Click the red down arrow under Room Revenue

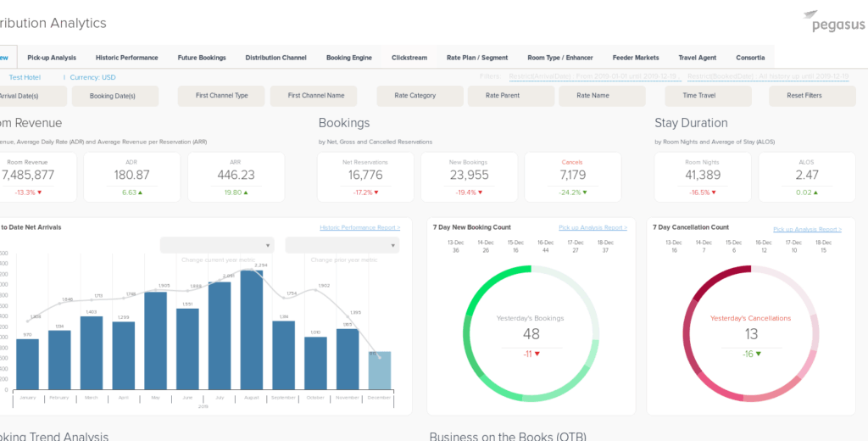[42, 193]
